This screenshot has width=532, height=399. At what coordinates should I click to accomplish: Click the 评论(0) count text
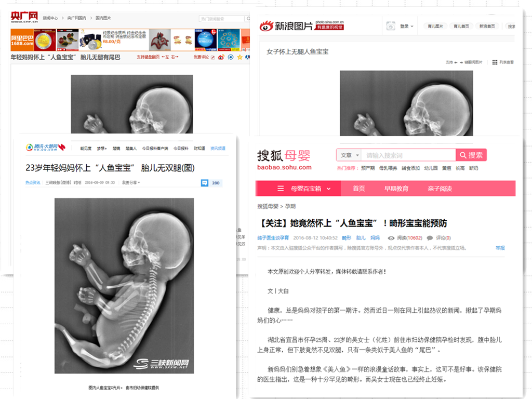(x=444, y=238)
